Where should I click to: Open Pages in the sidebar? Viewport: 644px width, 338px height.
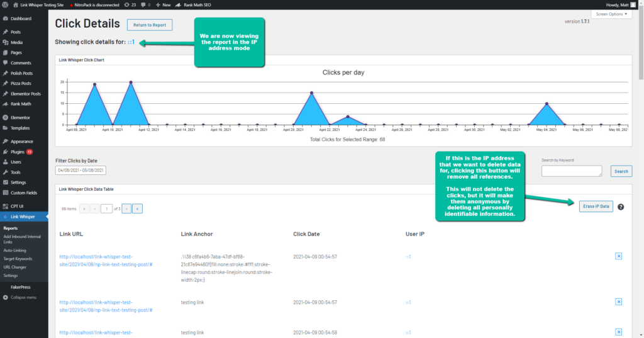(16, 53)
